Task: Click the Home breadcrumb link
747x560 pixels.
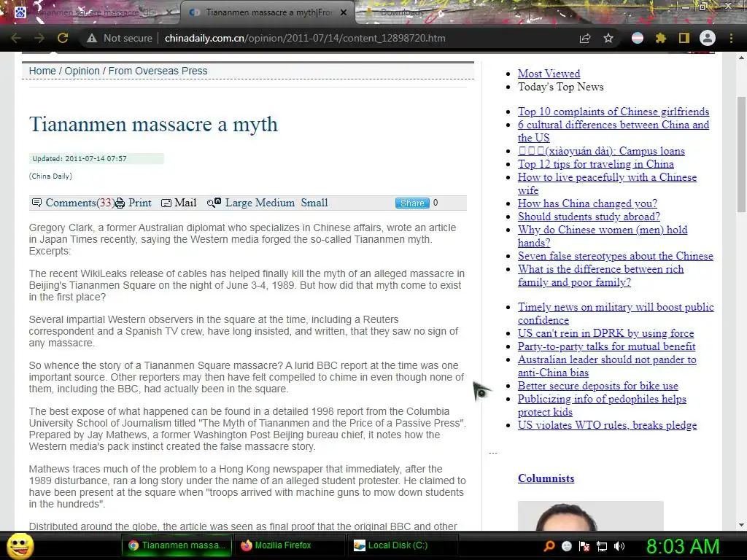Action: pos(42,71)
